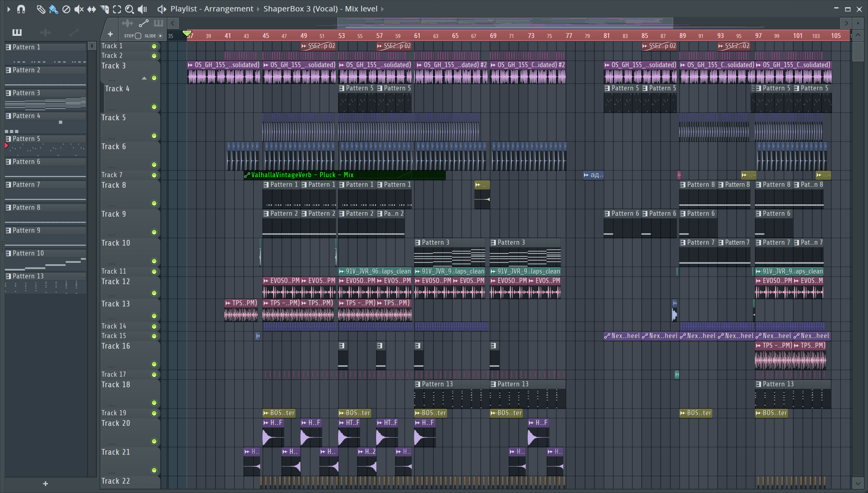868x493 pixels.
Task: Select the Delete tool
Action: (x=66, y=9)
